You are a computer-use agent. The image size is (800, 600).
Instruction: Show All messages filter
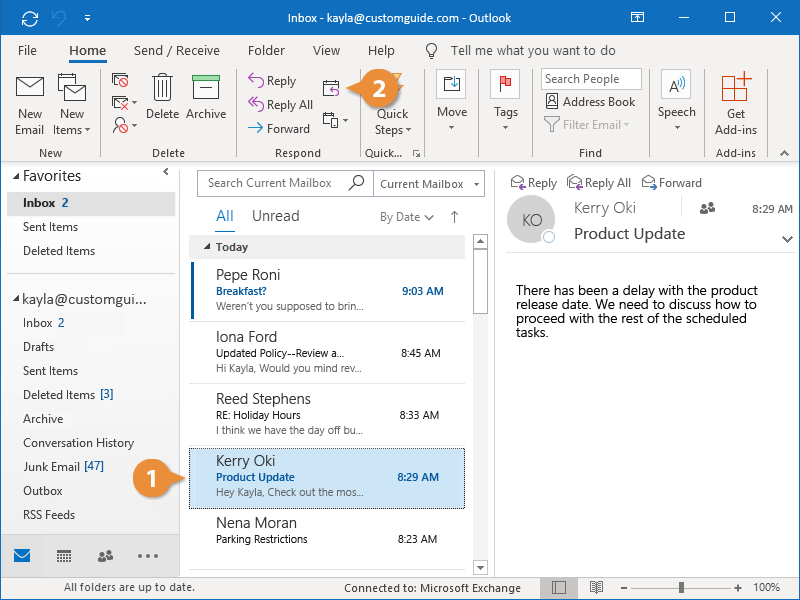click(224, 216)
